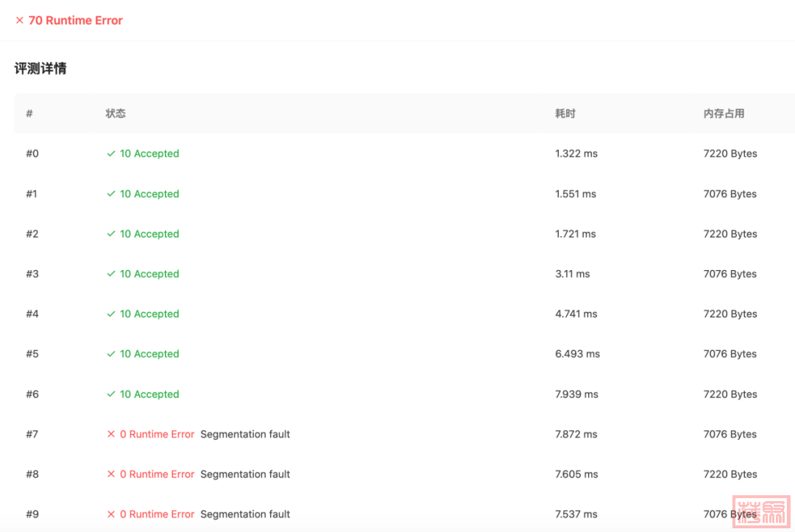
Task: Click the 耗时 column header
Action: (x=565, y=113)
